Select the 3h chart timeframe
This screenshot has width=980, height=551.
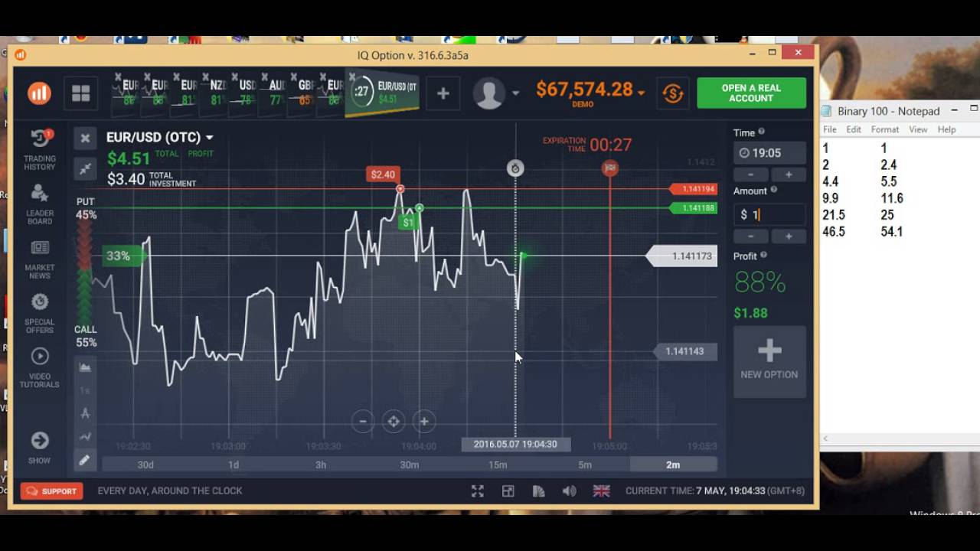click(321, 465)
